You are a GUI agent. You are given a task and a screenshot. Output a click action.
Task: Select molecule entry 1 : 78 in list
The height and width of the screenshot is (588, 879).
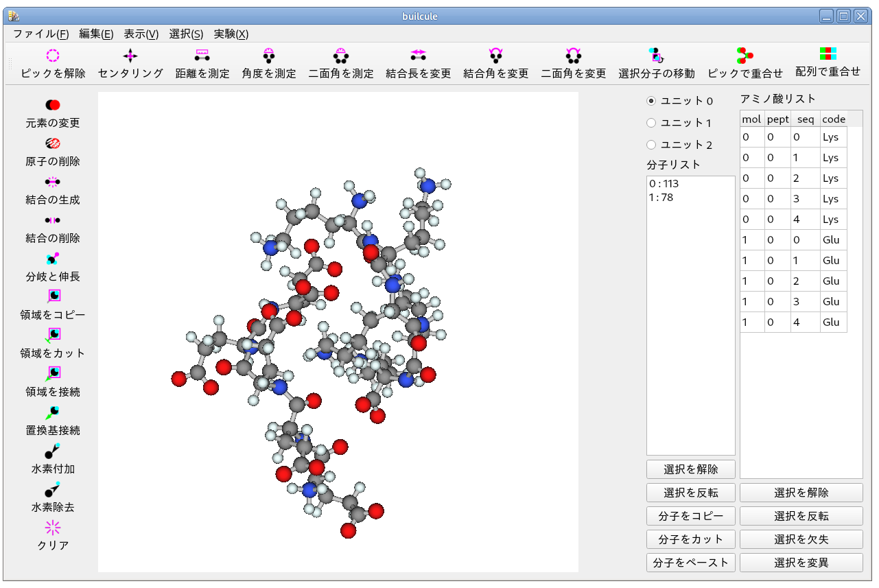tap(661, 198)
